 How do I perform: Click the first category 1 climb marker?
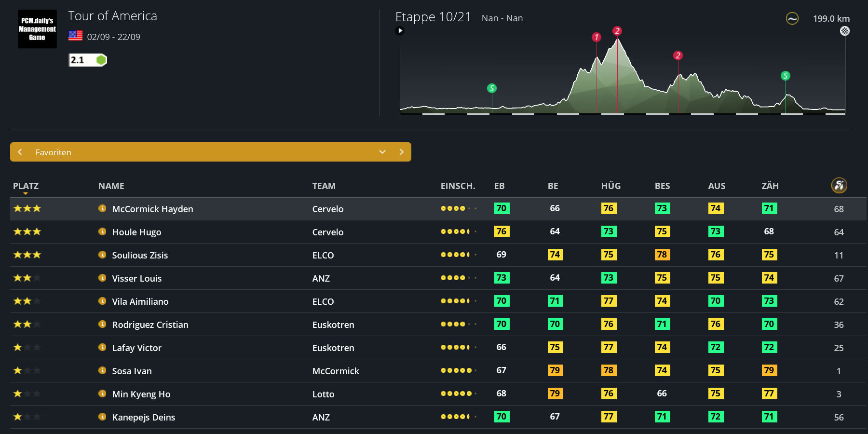coord(597,37)
